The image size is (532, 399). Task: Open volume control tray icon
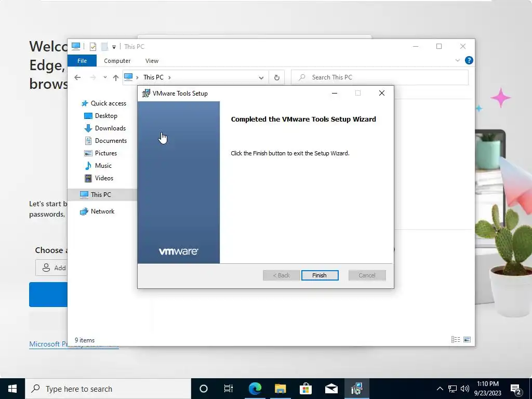pos(465,389)
